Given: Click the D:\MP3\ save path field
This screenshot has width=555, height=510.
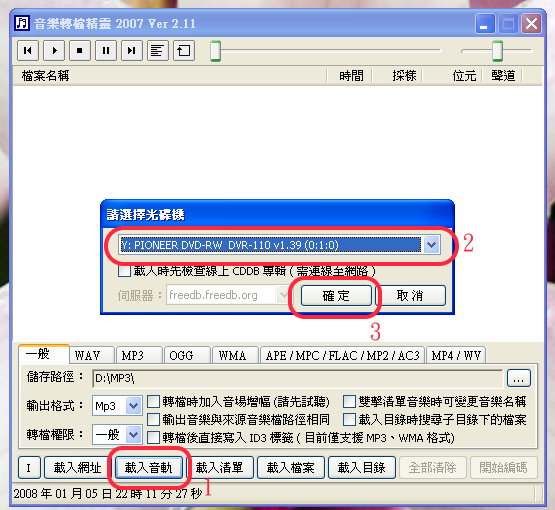Looking at the screenshot, I should click(x=297, y=378).
